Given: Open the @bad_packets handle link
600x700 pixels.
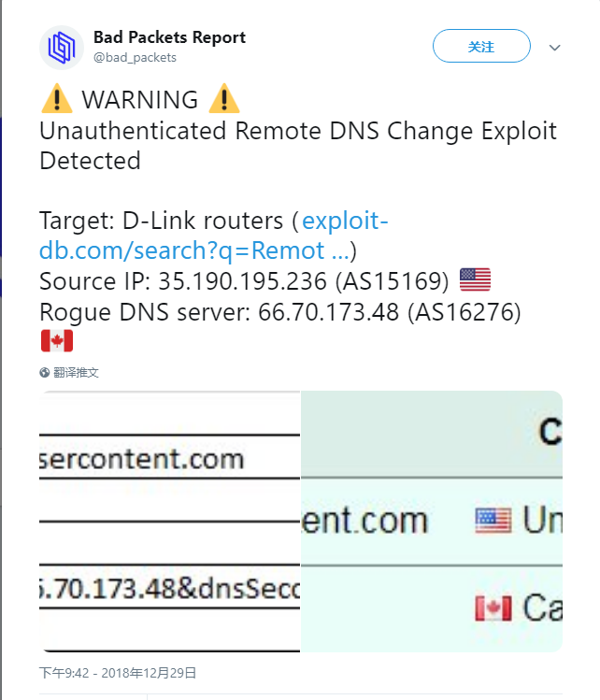Looking at the screenshot, I should click(x=135, y=58).
